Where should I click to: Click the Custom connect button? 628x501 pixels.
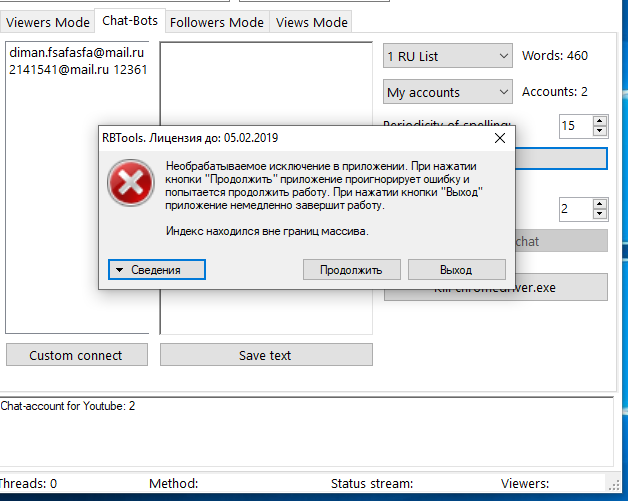[76, 355]
